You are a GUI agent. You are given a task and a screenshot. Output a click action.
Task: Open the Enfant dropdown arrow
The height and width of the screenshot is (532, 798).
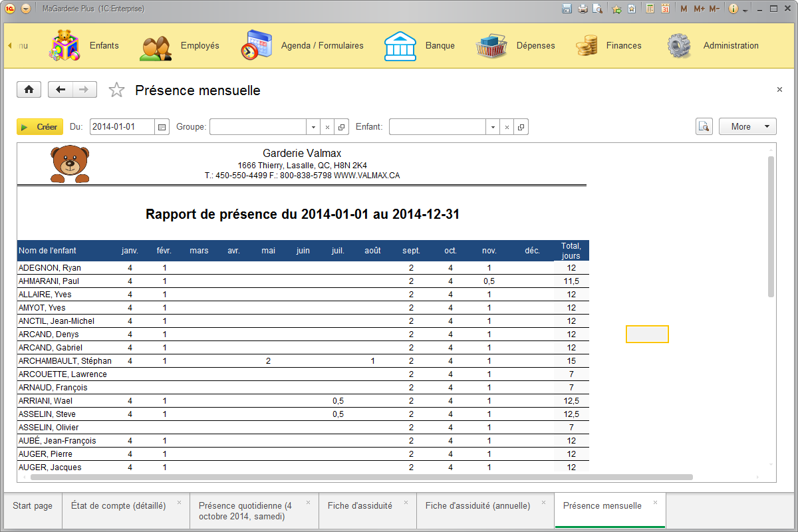pos(493,126)
